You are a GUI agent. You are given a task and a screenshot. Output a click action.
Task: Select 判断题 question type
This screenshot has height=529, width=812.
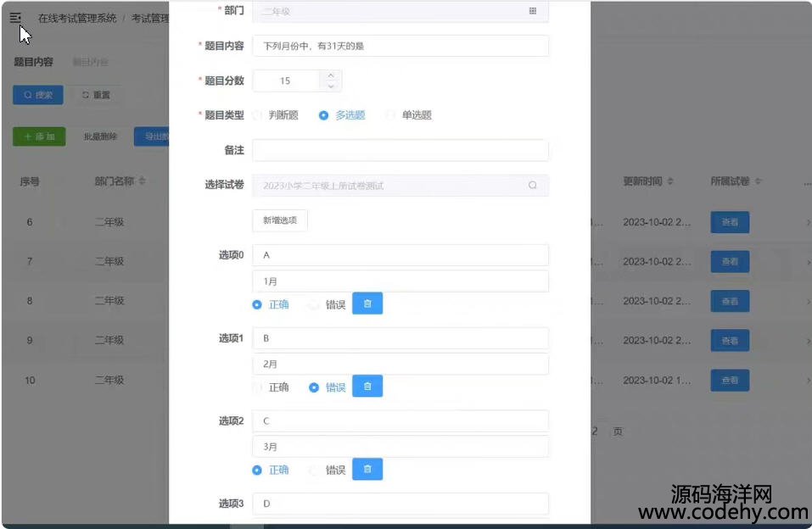[258, 115]
